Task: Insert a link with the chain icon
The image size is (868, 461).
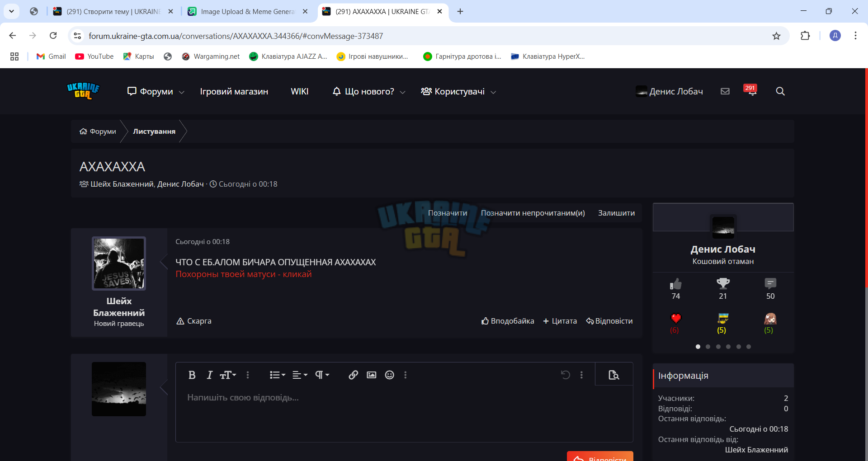Action: (x=354, y=375)
